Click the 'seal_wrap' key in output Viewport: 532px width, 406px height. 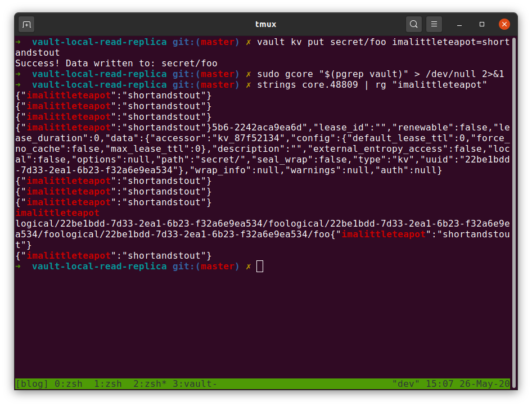[282, 159]
